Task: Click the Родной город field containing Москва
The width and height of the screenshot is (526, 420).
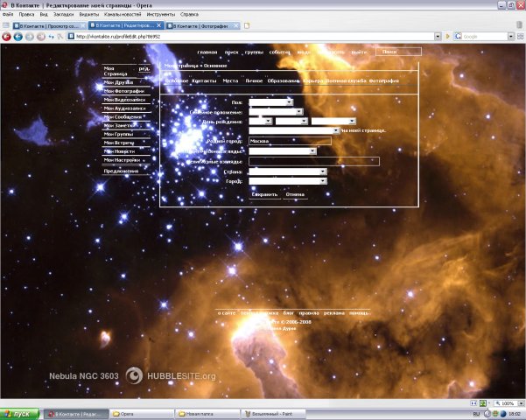Action: click(x=290, y=141)
